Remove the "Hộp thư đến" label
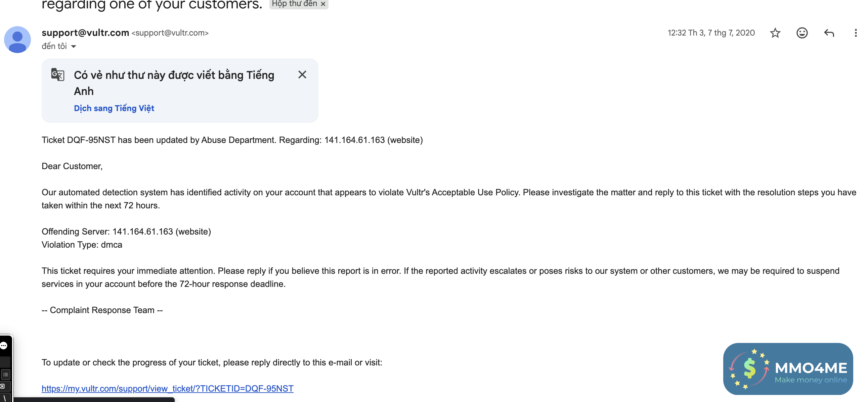The width and height of the screenshot is (868, 402). pyautogui.click(x=323, y=4)
